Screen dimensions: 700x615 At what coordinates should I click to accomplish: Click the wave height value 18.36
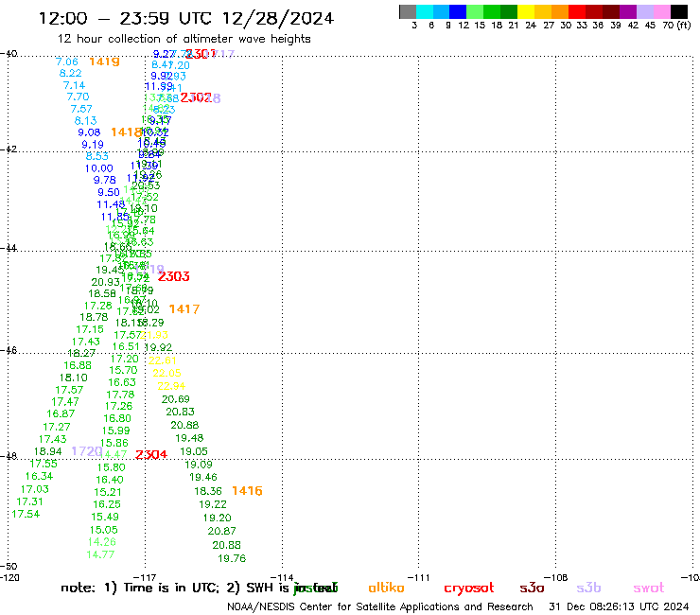(207, 491)
